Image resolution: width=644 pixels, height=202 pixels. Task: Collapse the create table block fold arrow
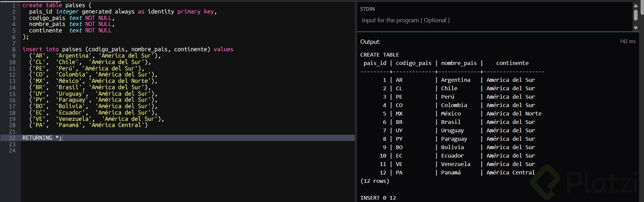click(18, 5)
